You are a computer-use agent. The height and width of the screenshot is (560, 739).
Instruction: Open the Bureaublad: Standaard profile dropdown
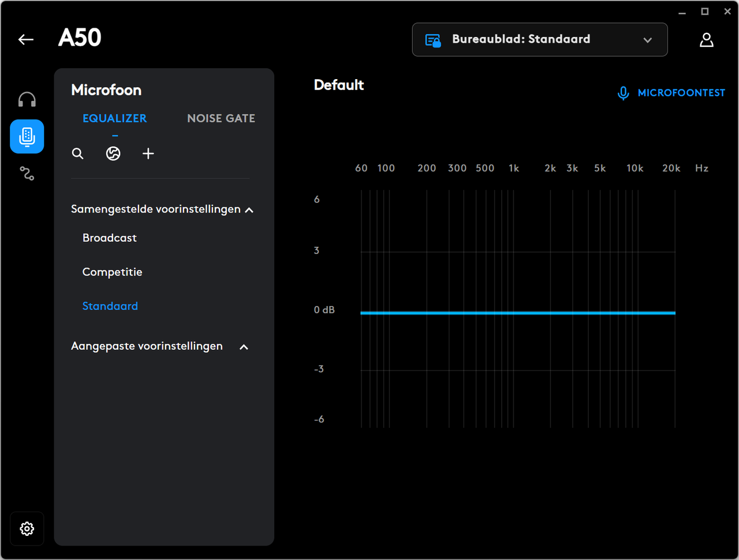[540, 39]
